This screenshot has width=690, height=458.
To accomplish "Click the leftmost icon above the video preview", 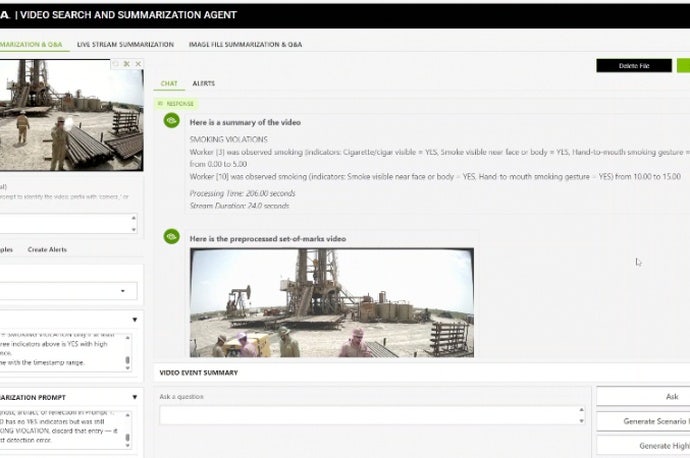I will point(115,63).
